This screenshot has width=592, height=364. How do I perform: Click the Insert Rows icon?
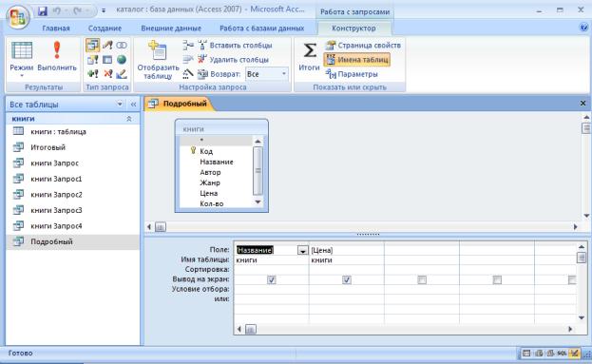188,46
